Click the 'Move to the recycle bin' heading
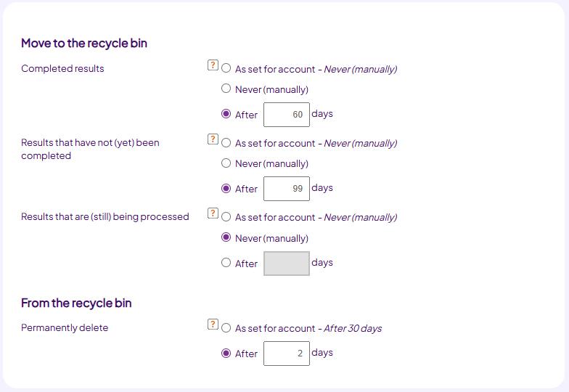The width and height of the screenshot is (569, 392). point(84,44)
